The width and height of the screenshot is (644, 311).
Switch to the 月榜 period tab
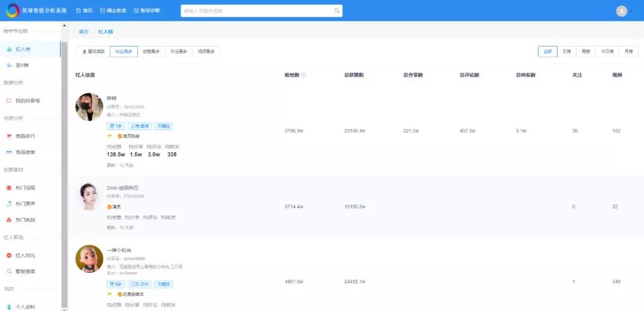click(x=628, y=52)
